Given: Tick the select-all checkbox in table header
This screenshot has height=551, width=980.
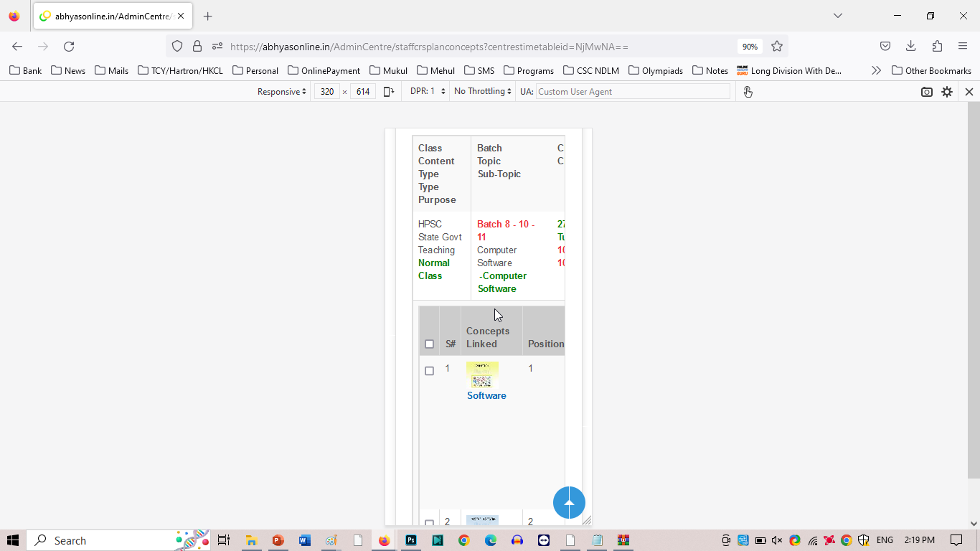Looking at the screenshot, I should click(429, 344).
